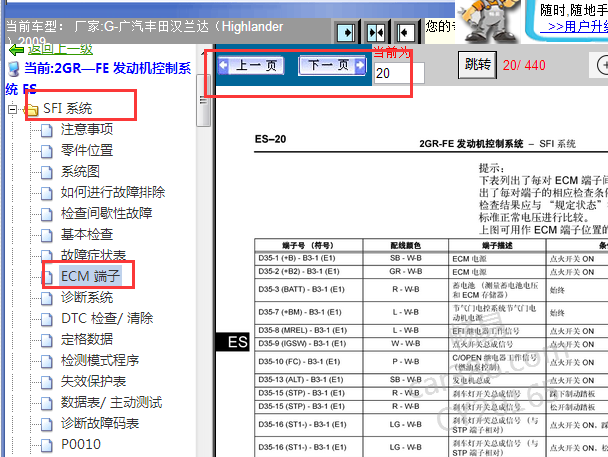Screen dimensions: 608x457
Task: Open 诊断故障码表 tree item
Action: tap(100, 423)
